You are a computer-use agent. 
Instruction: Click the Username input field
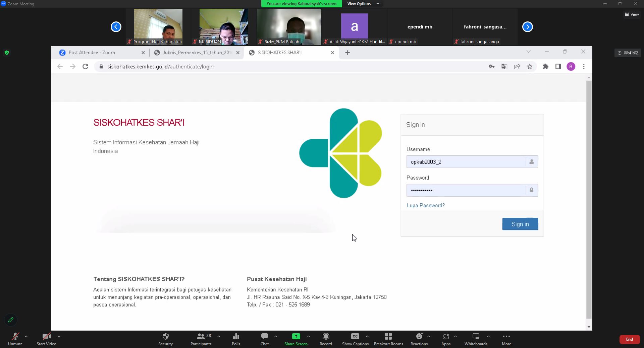click(x=472, y=162)
